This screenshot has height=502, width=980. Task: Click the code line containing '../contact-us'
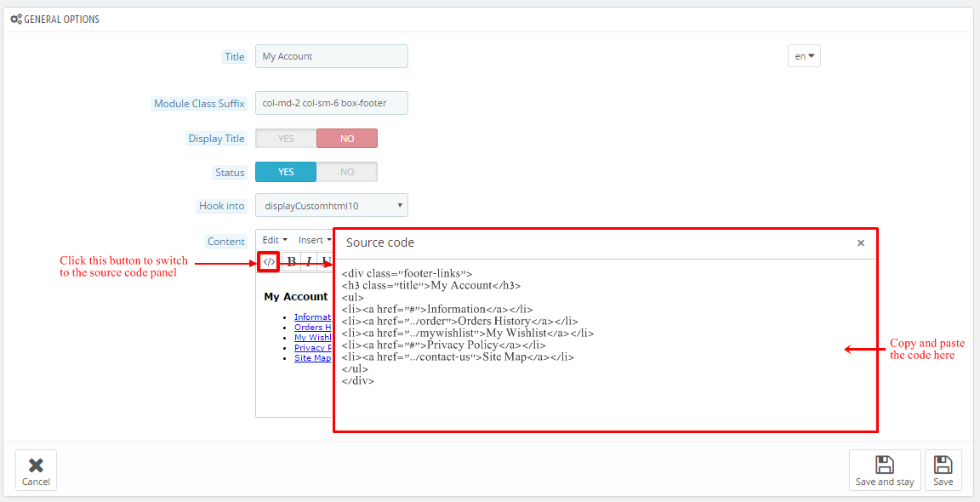[x=458, y=357]
